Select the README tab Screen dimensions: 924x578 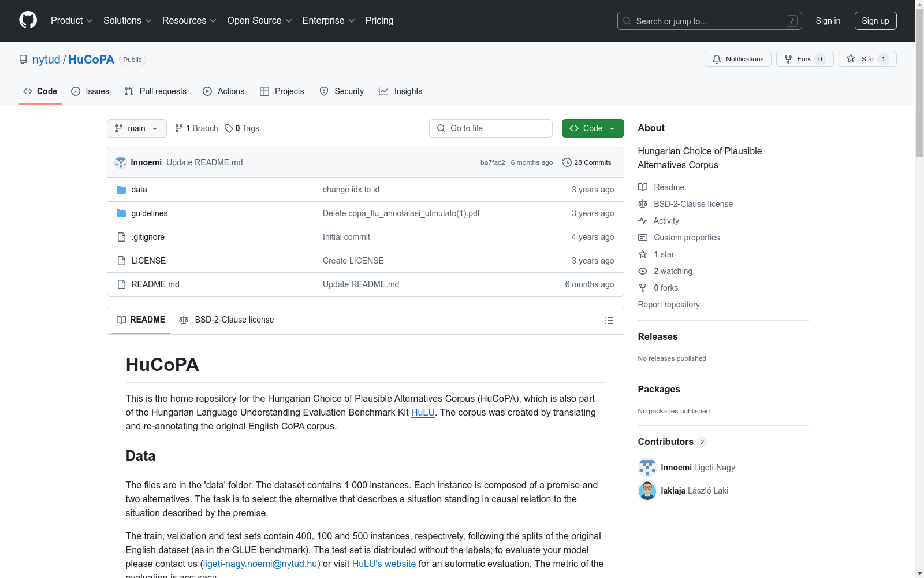coord(141,320)
